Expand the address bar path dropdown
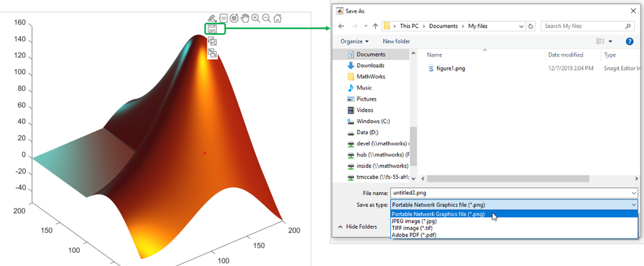This screenshot has height=266, width=644. click(x=521, y=26)
